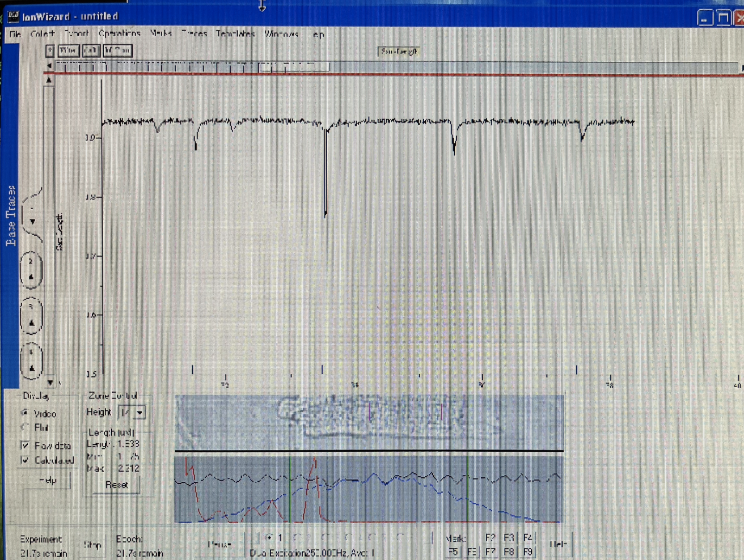Click the F7 mark button
744x560 pixels.
click(x=491, y=551)
